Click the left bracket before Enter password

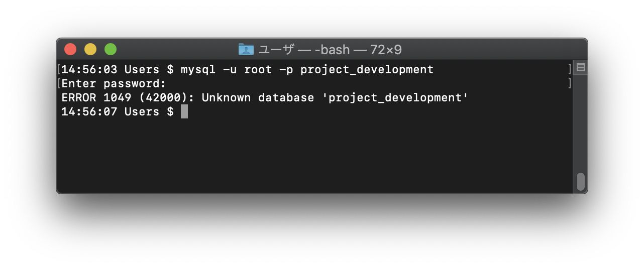(x=59, y=83)
